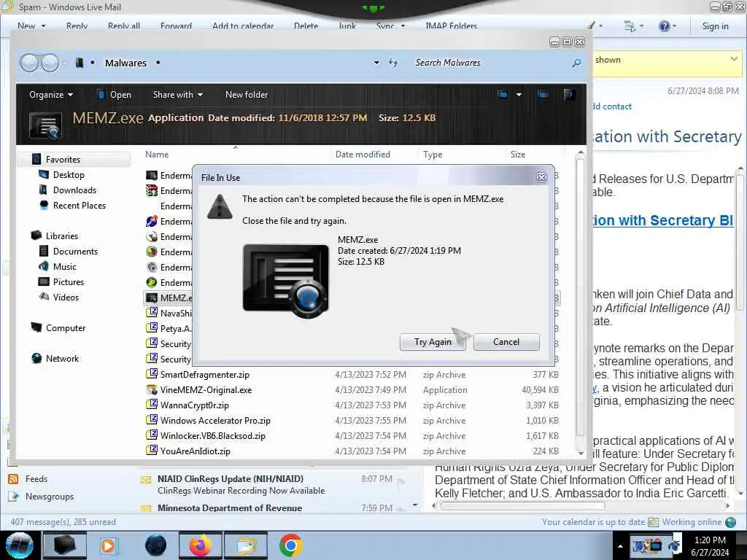747x560 pixels.
Task: Open Desktop under Favorites
Action: tap(69, 175)
